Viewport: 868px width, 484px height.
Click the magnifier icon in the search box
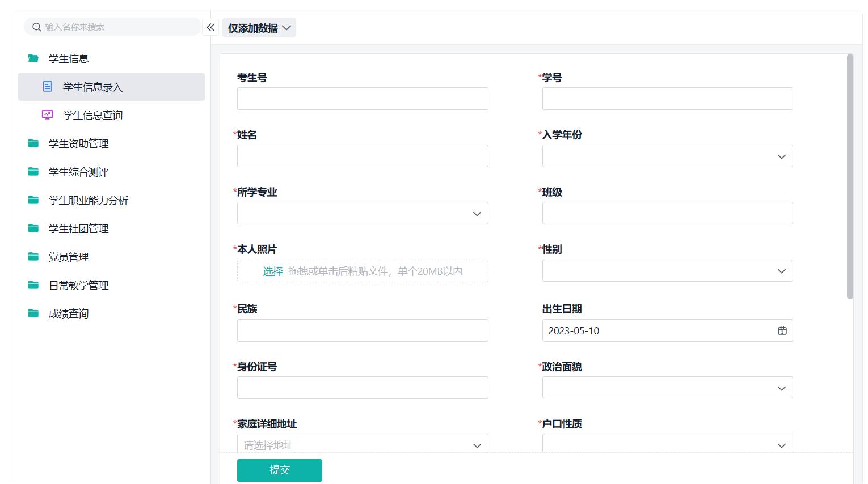(x=36, y=27)
